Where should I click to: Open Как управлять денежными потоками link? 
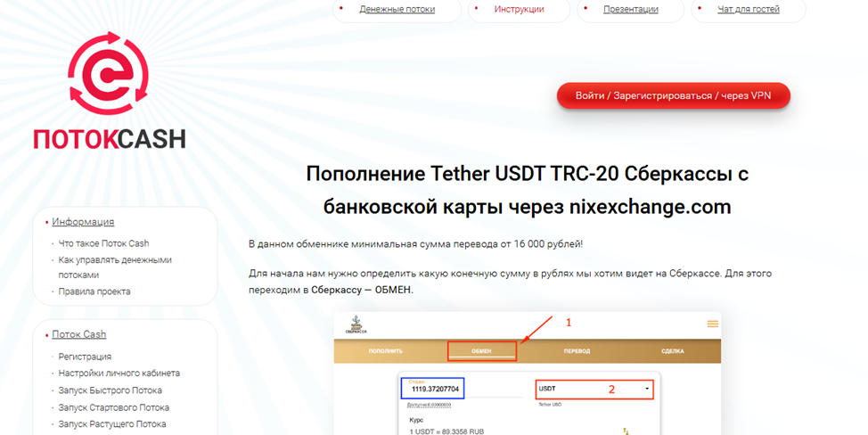click(x=115, y=267)
